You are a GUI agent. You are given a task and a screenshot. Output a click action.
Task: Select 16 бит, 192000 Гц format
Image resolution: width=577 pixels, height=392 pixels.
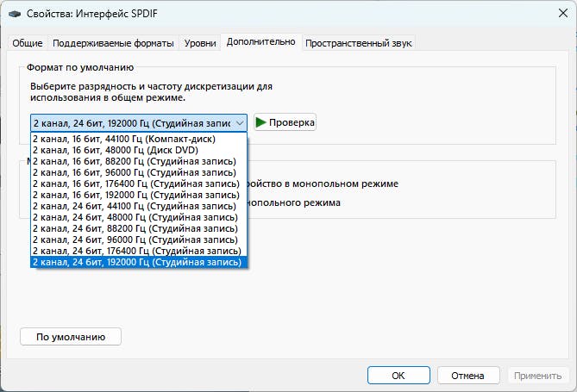[138, 195]
